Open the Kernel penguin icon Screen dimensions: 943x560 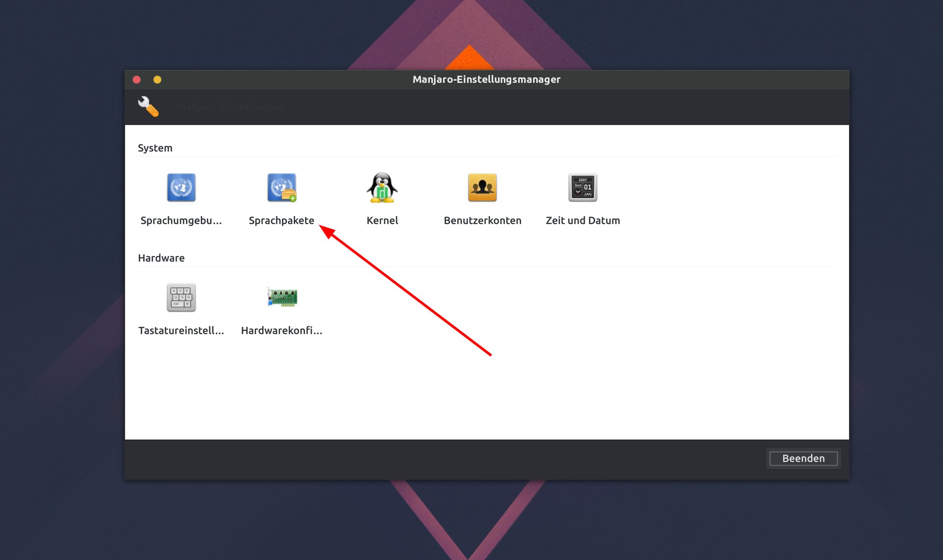point(382,187)
